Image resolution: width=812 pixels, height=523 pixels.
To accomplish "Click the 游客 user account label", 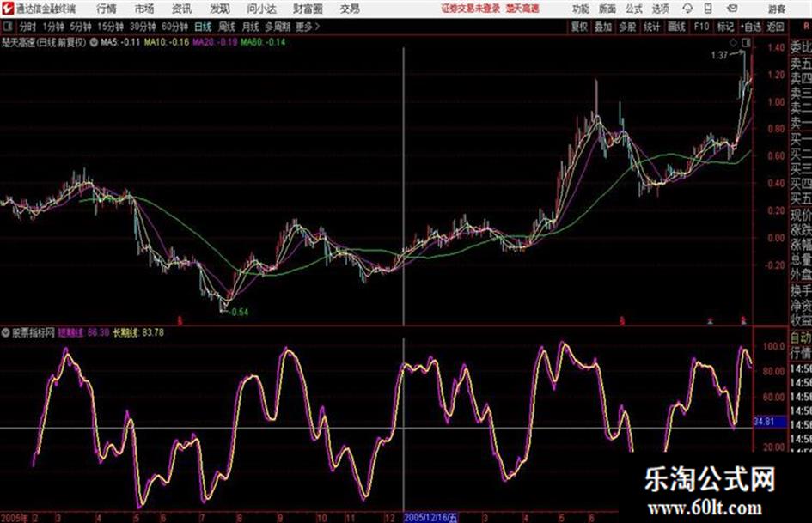I will (776, 9).
